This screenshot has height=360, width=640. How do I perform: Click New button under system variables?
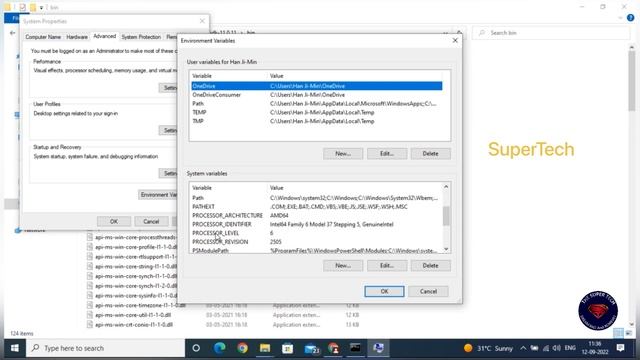[343, 266]
